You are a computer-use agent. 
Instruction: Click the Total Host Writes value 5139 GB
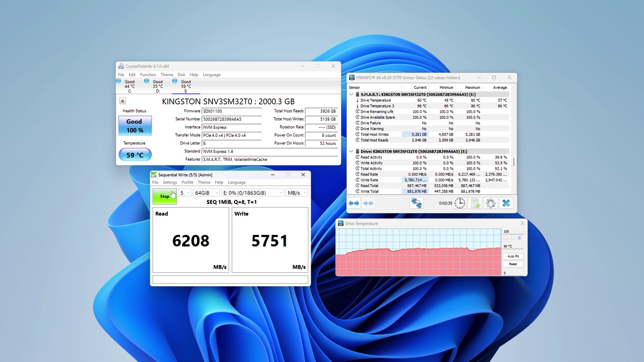tap(321, 119)
